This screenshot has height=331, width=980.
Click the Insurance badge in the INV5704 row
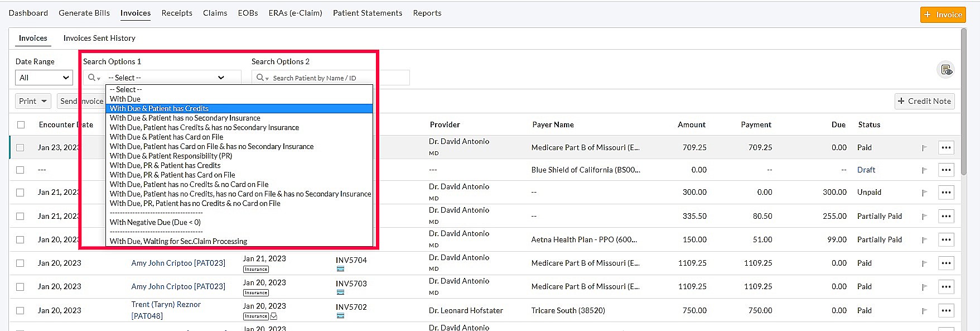[256, 269]
